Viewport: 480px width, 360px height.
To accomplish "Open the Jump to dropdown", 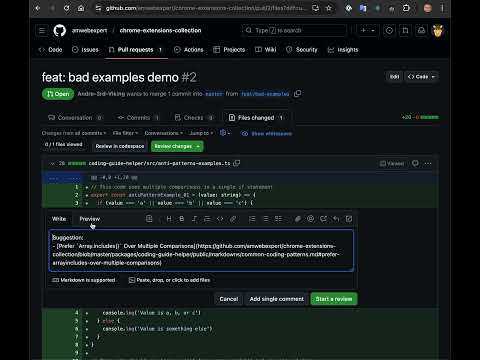I will 201,133.
